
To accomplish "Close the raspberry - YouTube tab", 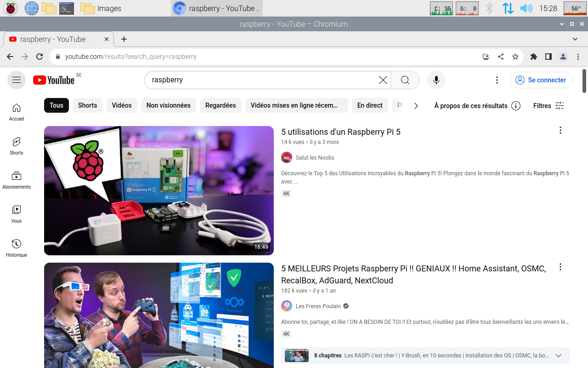I will click(x=107, y=39).
